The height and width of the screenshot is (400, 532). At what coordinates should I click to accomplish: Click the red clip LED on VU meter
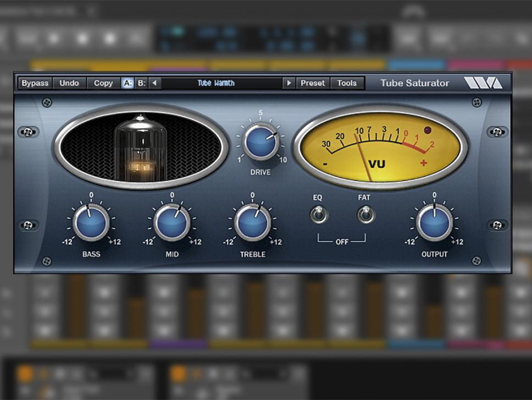[x=428, y=130]
